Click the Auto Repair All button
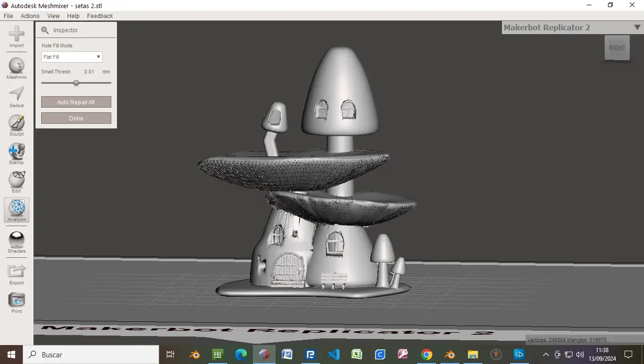 tap(76, 102)
